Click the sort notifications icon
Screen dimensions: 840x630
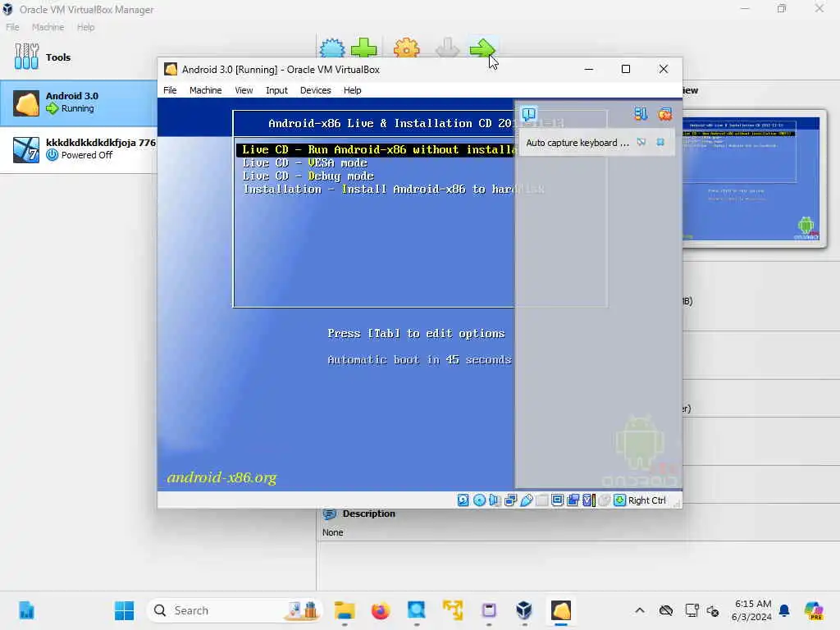641,113
